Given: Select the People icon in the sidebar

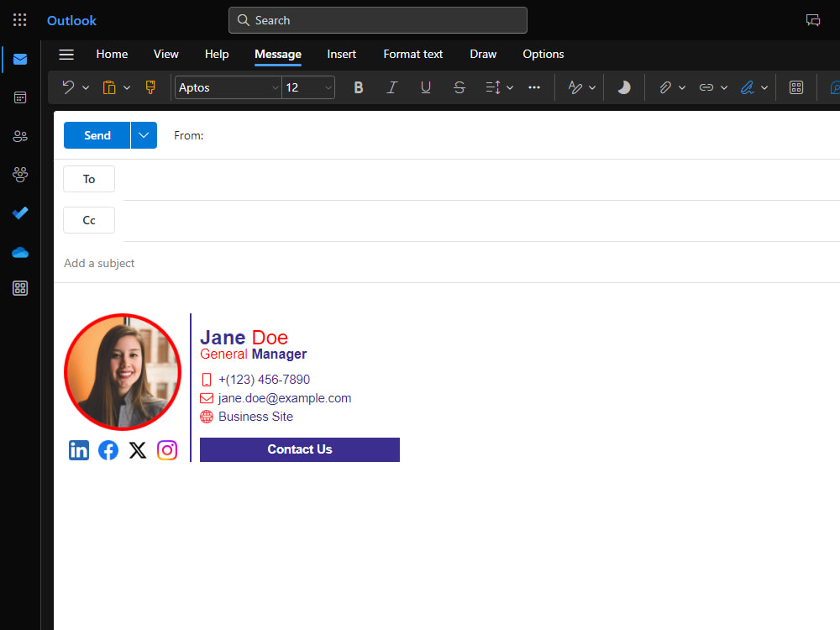Looking at the screenshot, I should [19, 136].
